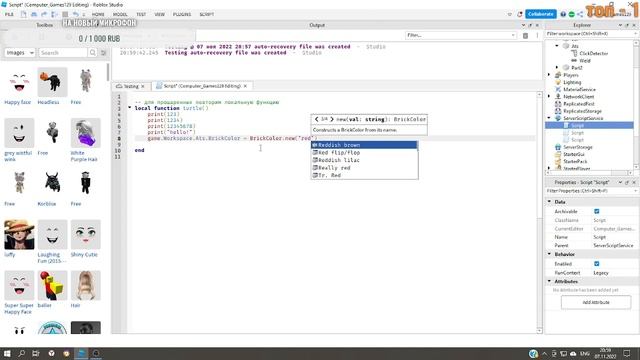Click the Output clear trash icon
This screenshot has height=360, width=640.
[x=525, y=36]
